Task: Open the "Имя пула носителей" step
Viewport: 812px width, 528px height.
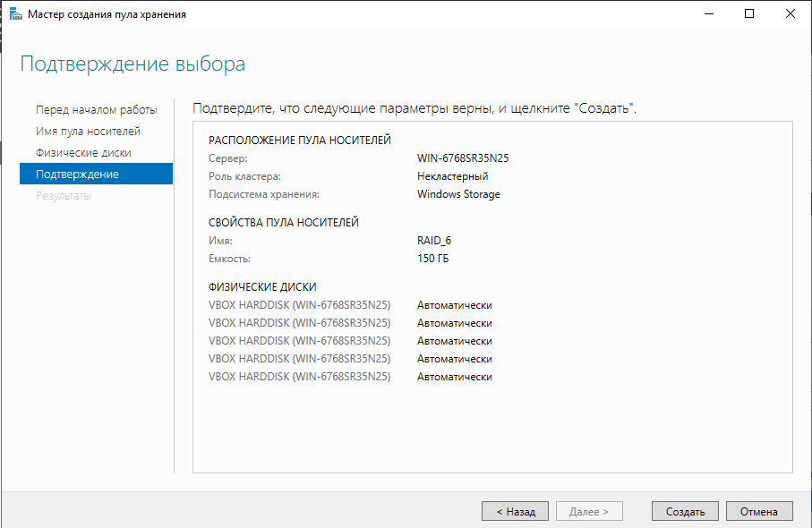Action: (88, 132)
